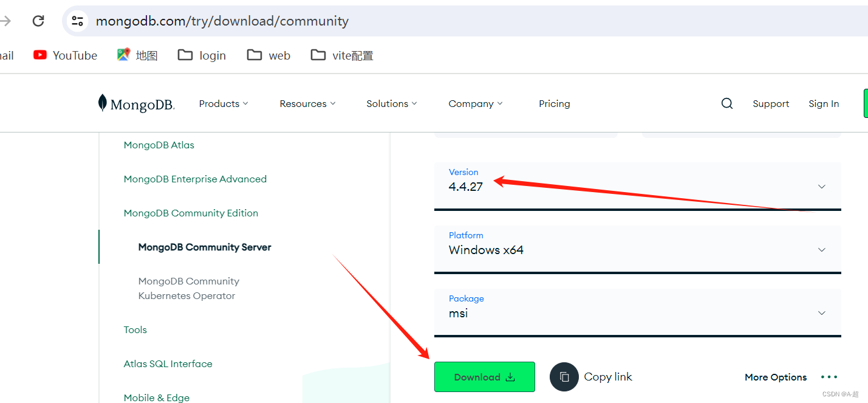Screen dimensions: 868x403
Task: Go to MongoDB home via the logo
Action: pyautogui.click(x=137, y=104)
